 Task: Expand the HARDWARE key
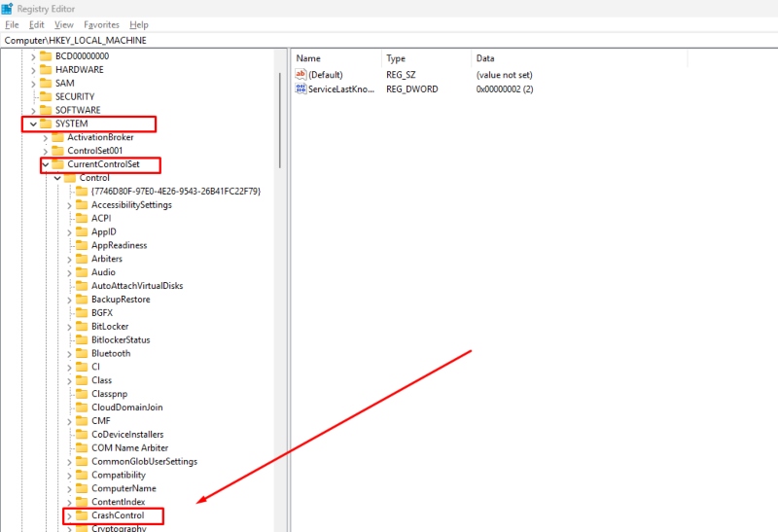point(33,70)
